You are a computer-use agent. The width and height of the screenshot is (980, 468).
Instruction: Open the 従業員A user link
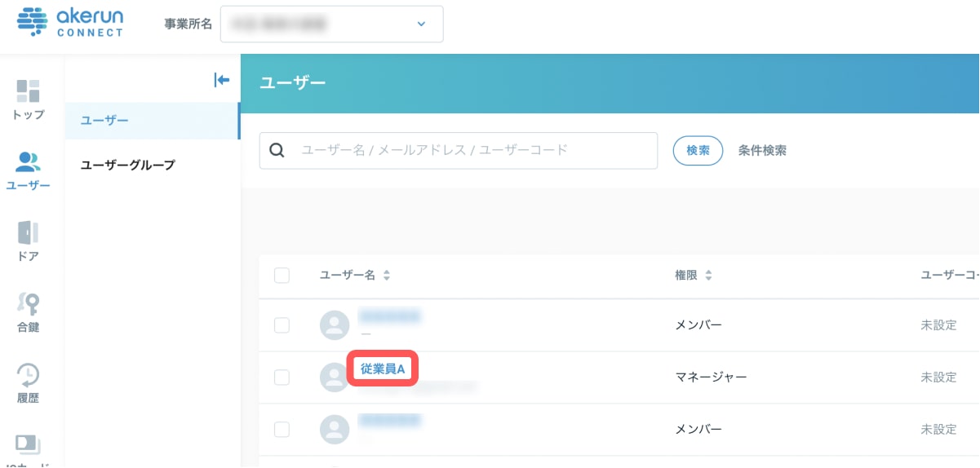[383, 369]
